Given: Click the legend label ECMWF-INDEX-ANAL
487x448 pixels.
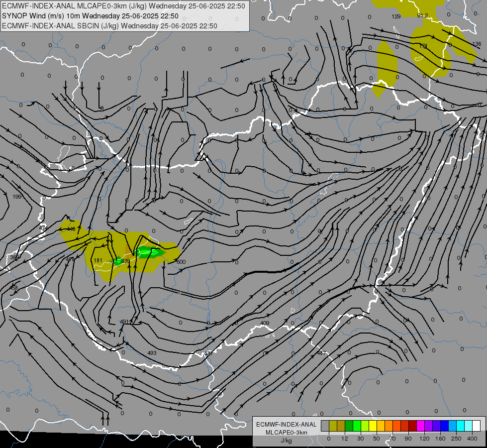Looking at the screenshot, I should point(287,425).
